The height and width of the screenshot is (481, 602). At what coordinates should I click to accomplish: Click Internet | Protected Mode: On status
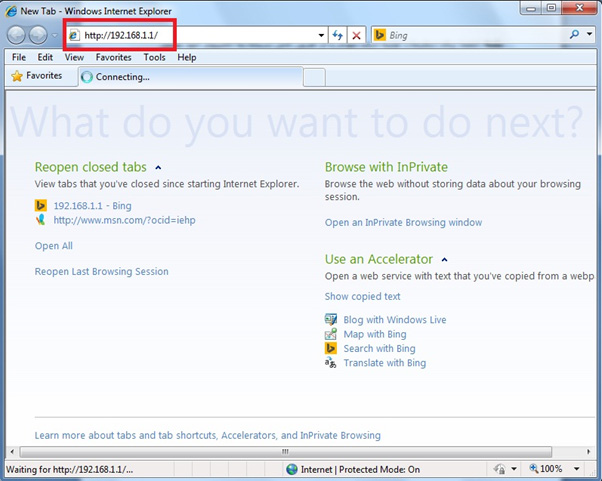(360, 469)
